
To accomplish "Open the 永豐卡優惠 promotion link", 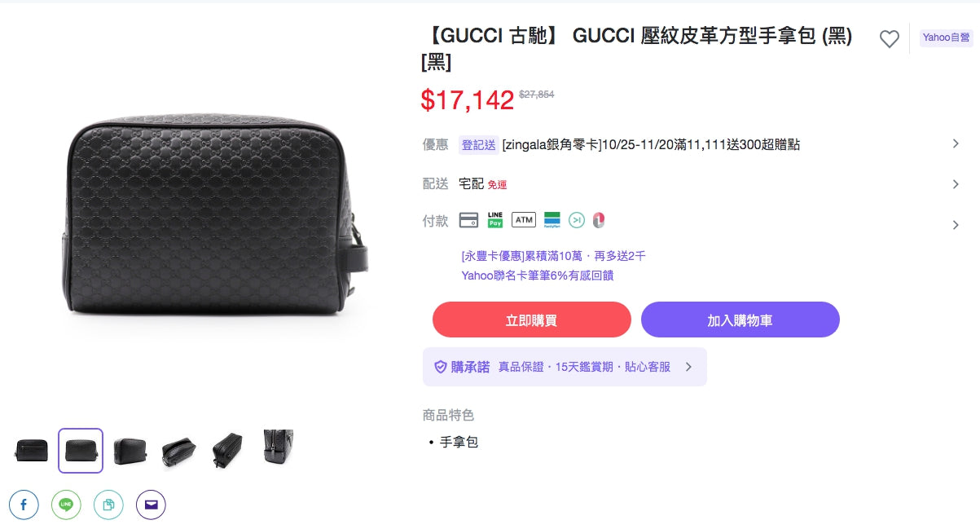I will click(x=553, y=256).
